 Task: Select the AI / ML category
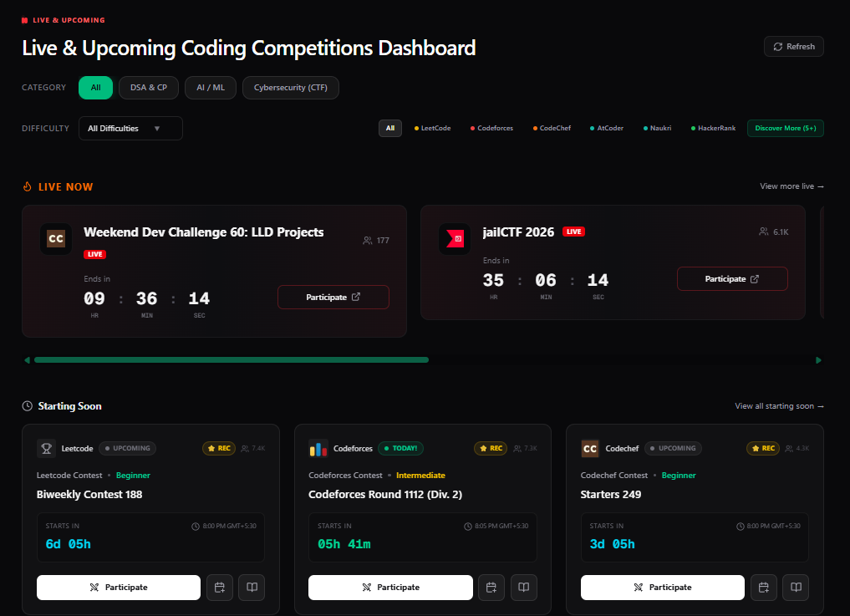pos(211,88)
